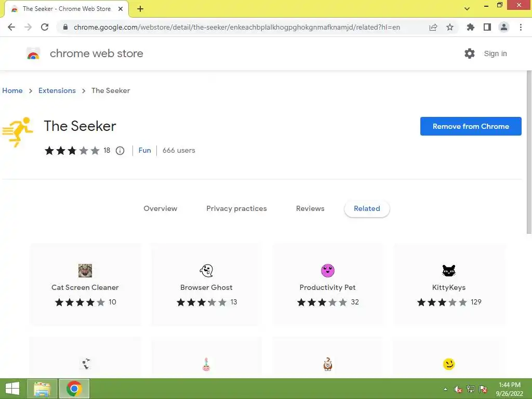This screenshot has height=399, width=532.
Task: Open the tab search chevron
Action: 467,9
